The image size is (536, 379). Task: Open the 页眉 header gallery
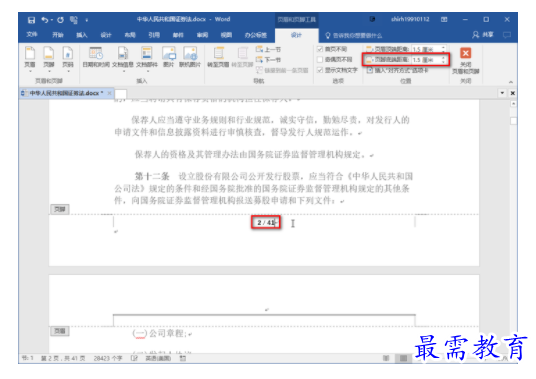click(x=30, y=59)
